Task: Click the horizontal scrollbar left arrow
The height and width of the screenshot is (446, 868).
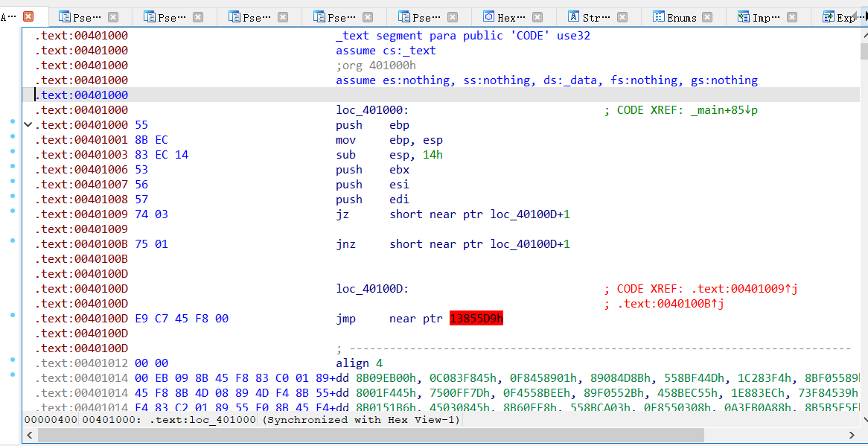Action: tap(29, 435)
